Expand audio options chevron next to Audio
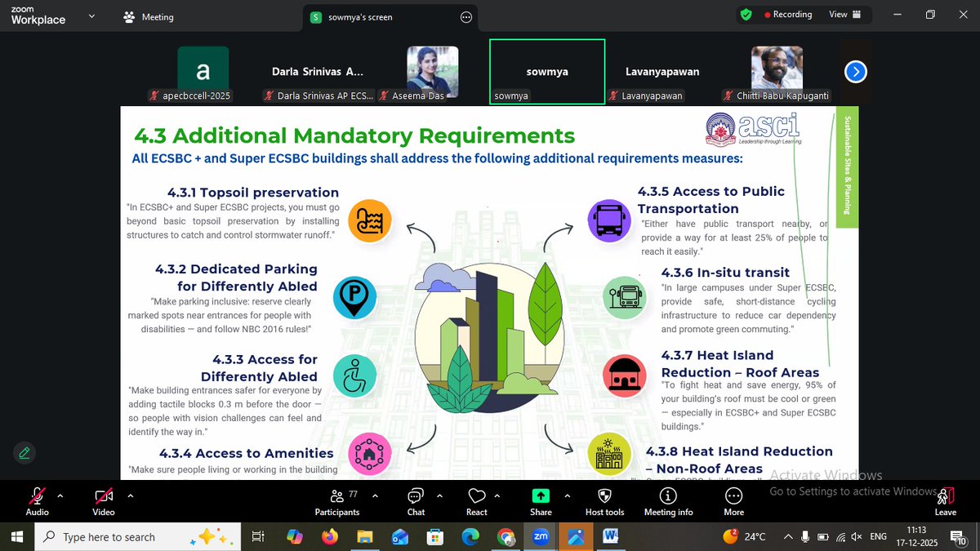980x551 pixels. 60,495
